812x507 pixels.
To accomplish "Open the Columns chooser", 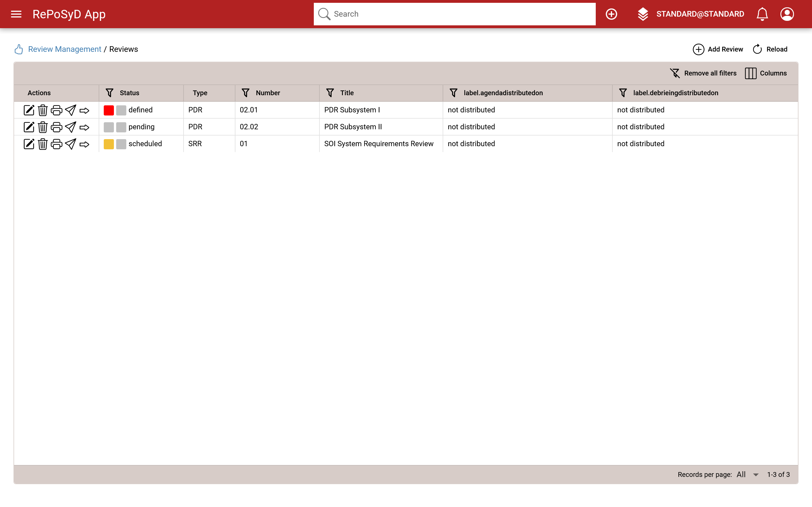I will [x=766, y=73].
